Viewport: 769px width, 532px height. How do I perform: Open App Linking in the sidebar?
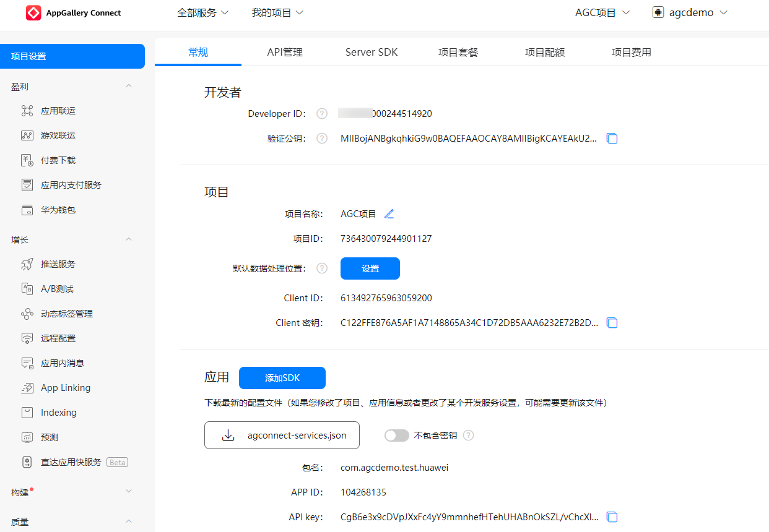65,388
